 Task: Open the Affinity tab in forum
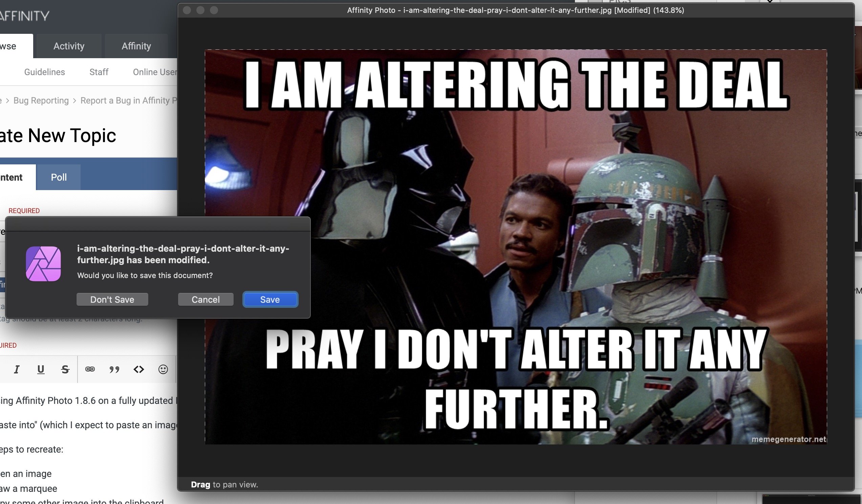pyautogui.click(x=136, y=46)
